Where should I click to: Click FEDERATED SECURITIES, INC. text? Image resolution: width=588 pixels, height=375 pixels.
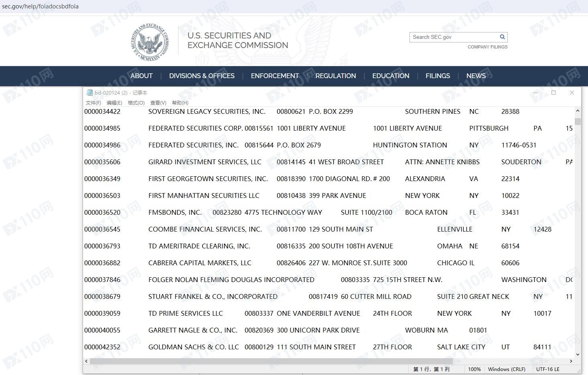(193, 145)
